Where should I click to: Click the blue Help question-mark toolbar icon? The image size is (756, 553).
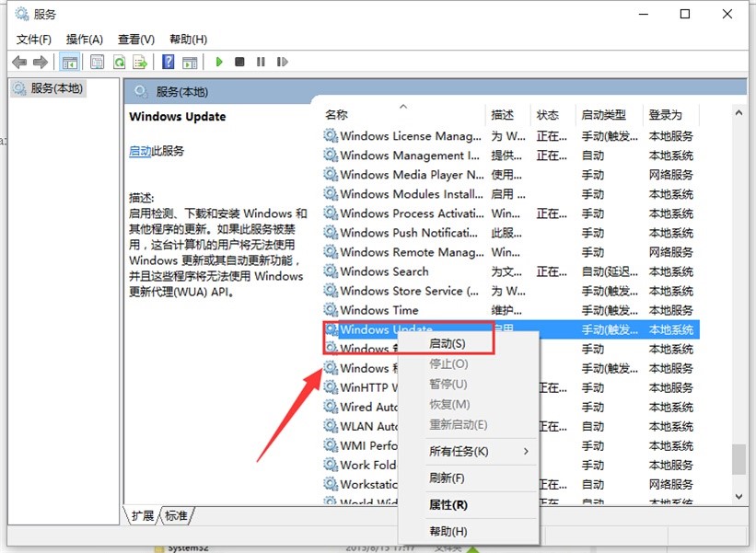pos(169,62)
